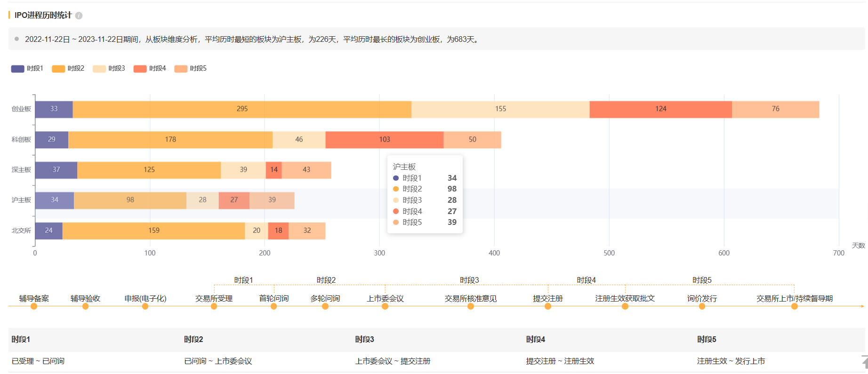Image resolution: width=868 pixels, height=374 pixels.
Task: Toggle the 时段2 legend entry
Action: [68, 69]
